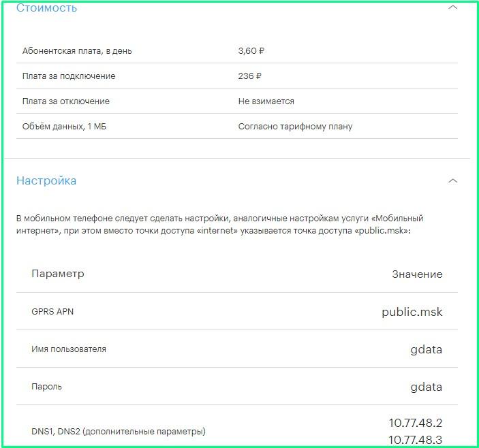Click the 10.77.48.2 DNS address
Viewport: 479px width, 448px height.
click(416, 423)
